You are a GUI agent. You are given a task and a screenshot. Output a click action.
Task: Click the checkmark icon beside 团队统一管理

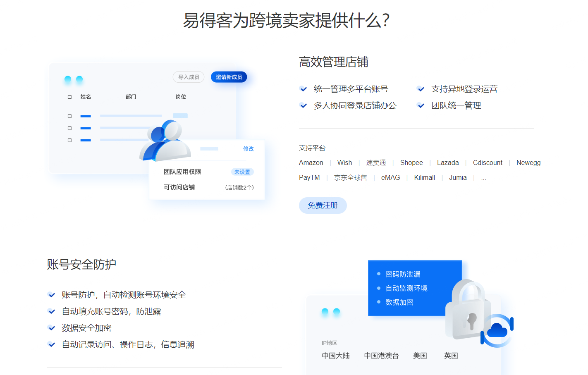point(421,105)
